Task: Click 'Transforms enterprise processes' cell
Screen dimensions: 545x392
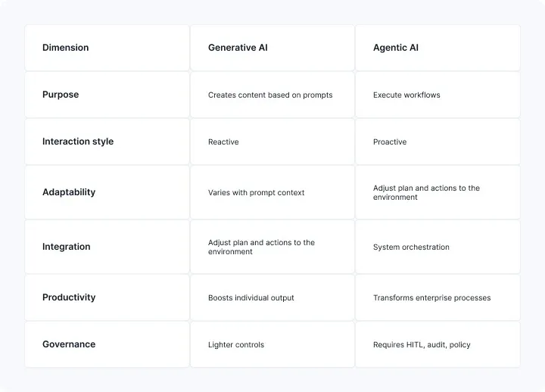Action: click(438, 297)
